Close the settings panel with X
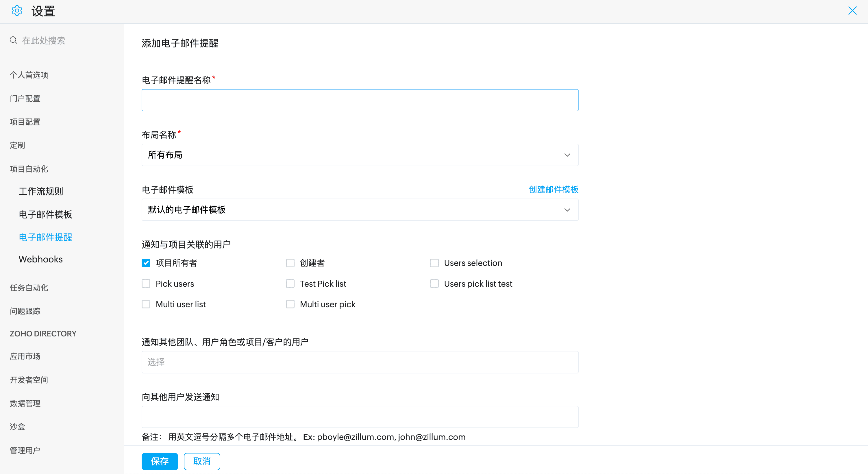 click(852, 11)
